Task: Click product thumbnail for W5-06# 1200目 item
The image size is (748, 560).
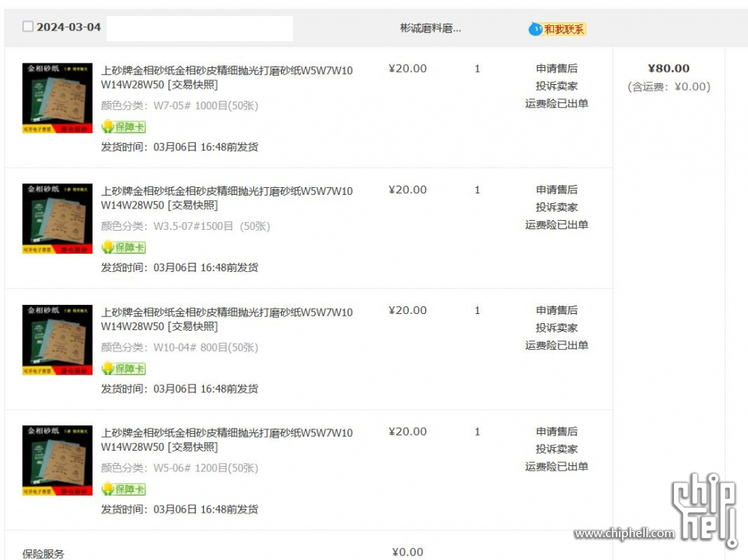Action: pyautogui.click(x=57, y=461)
